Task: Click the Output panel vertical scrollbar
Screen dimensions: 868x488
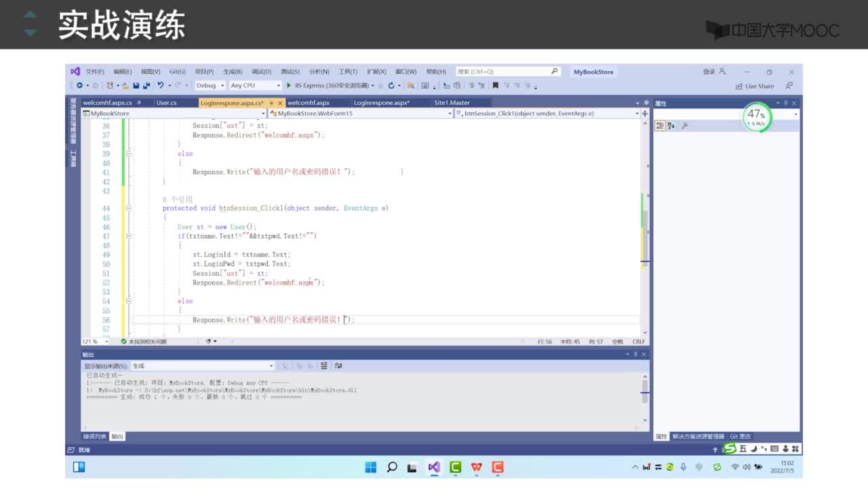Action: (x=645, y=399)
